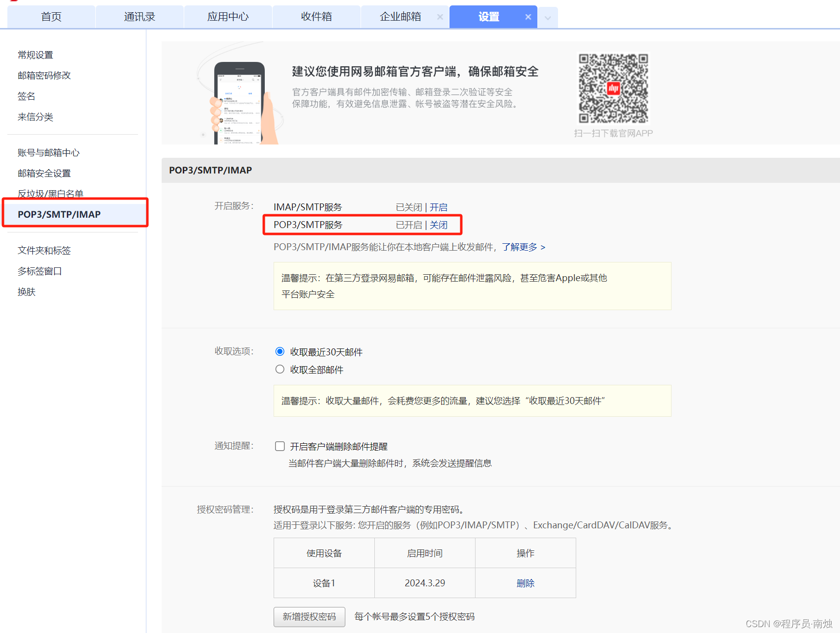The width and height of the screenshot is (840, 633).
Task: Switch to the 通讯录 tab
Action: [x=140, y=17]
